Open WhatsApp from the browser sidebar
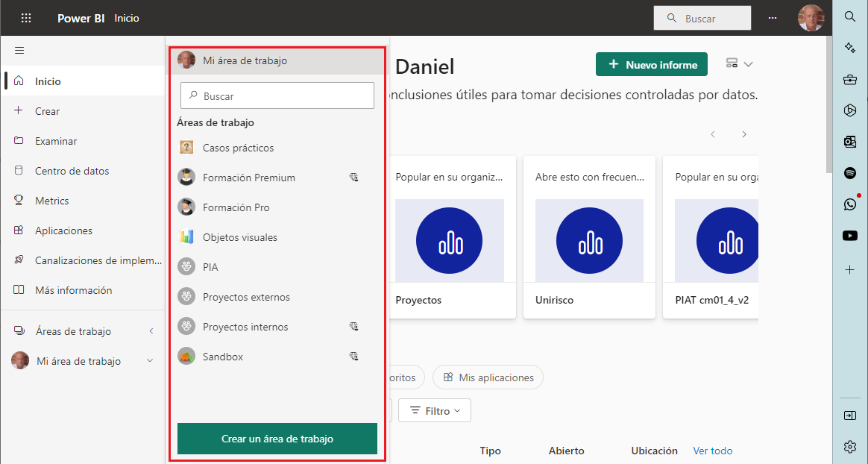868x464 pixels. pyautogui.click(x=849, y=204)
